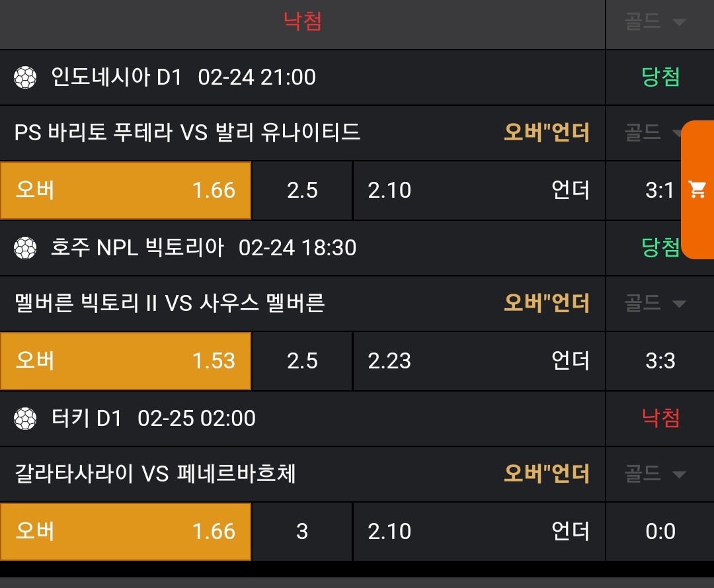Click the soccer ball icon beside 인도네시아 D1

[x=25, y=78]
